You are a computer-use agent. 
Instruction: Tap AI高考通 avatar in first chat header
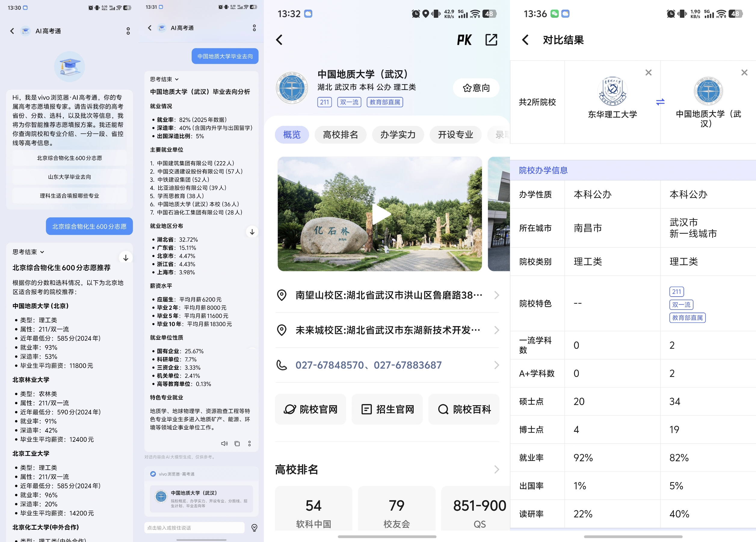[x=26, y=31]
